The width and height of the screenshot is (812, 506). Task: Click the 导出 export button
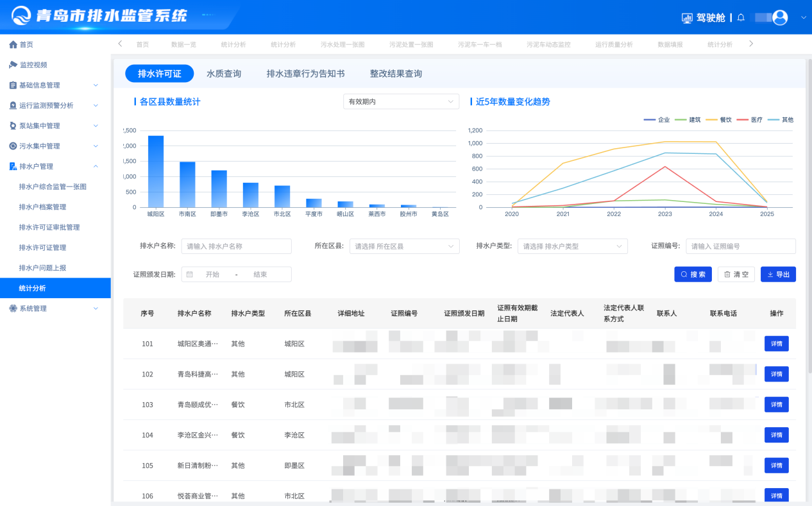tap(778, 274)
